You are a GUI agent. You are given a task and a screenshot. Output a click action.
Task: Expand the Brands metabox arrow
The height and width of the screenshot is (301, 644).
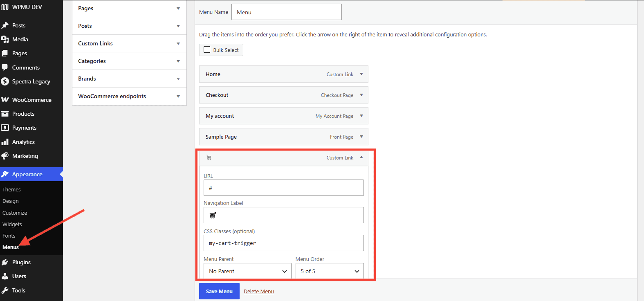[178, 79]
